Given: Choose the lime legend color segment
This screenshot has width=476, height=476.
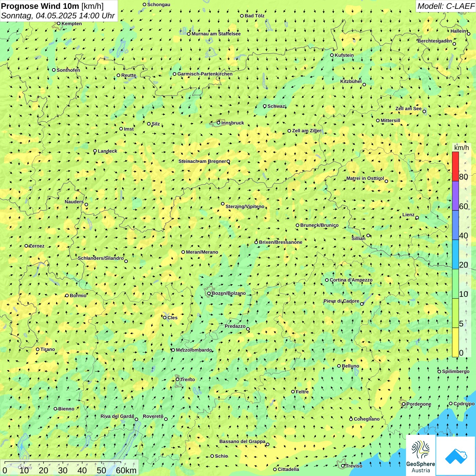Looking at the screenshot, I should tap(455, 313).
